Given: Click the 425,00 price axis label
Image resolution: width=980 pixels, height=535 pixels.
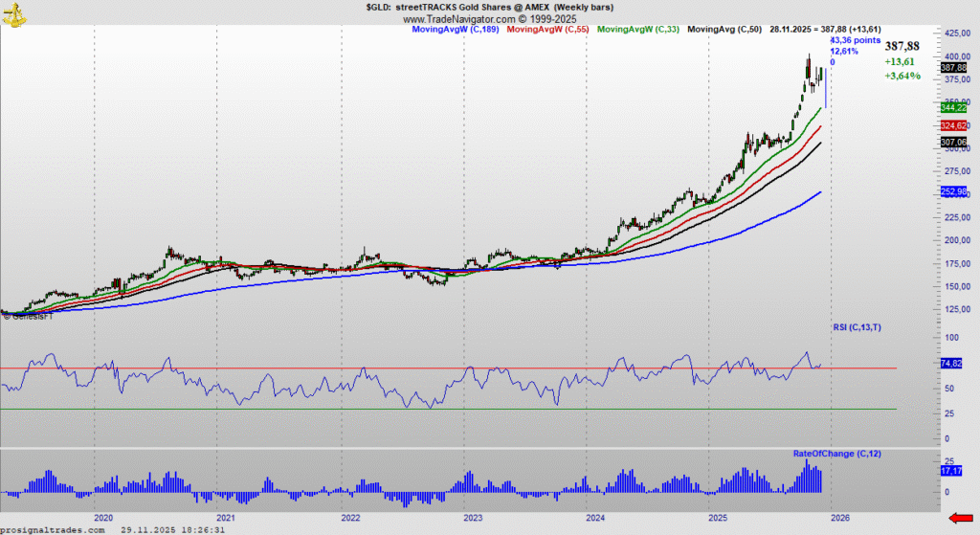Looking at the screenshot, I should point(958,33).
